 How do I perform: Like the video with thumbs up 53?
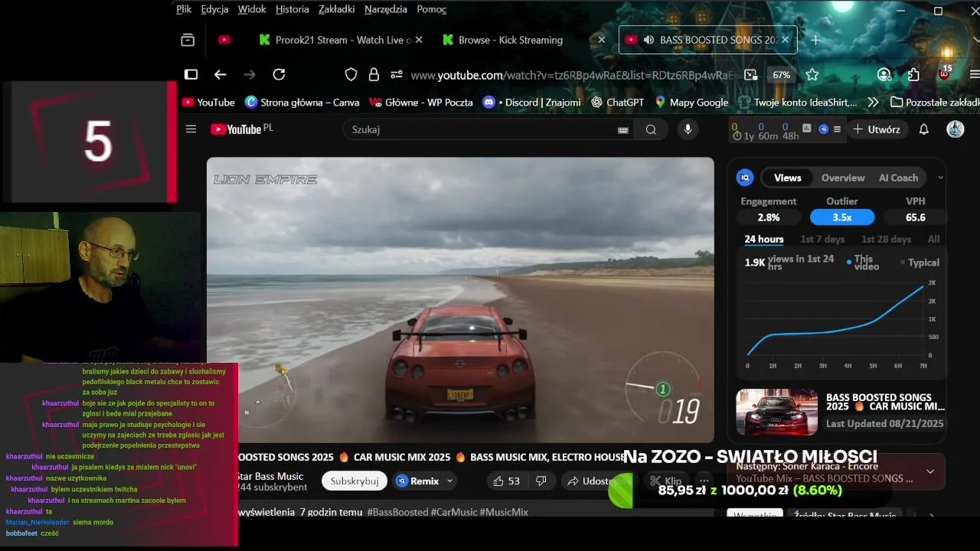pos(507,481)
